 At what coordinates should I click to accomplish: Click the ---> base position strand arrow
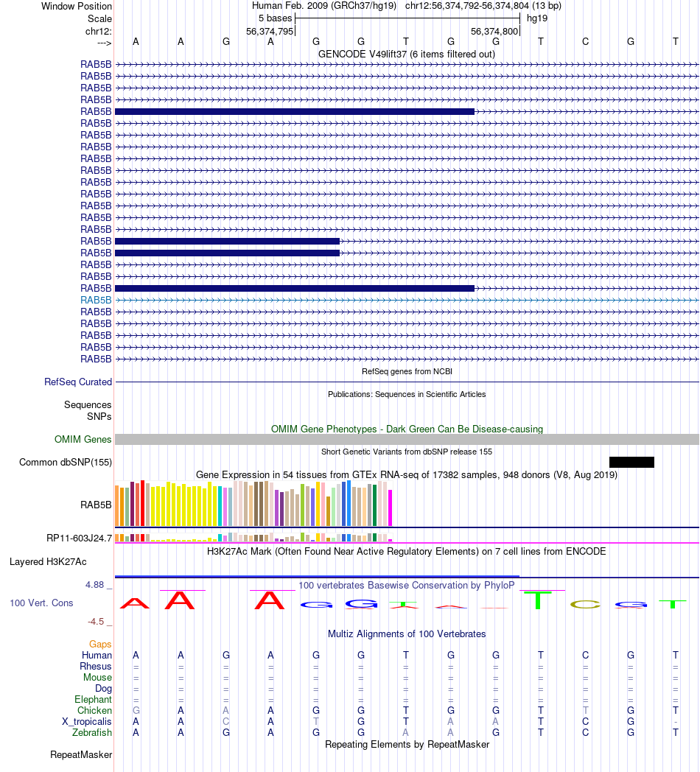click(x=104, y=43)
